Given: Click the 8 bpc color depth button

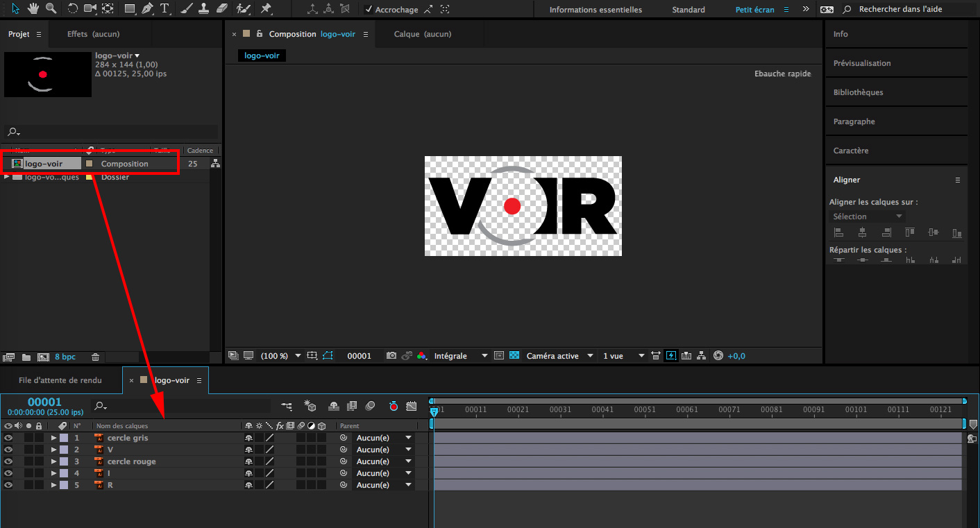Looking at the screenshot, I should pyautogui.click(x=65, y=357).
